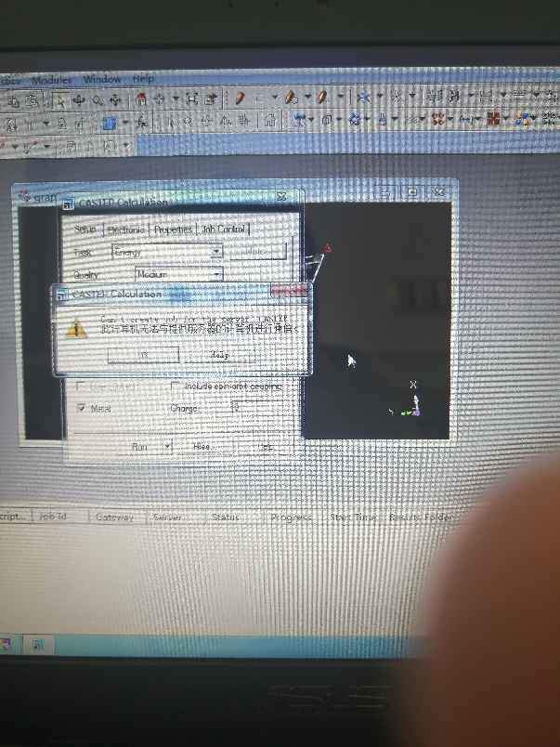Activate the rotation mode tool
560x747 pixels.
tap(79, 100)
